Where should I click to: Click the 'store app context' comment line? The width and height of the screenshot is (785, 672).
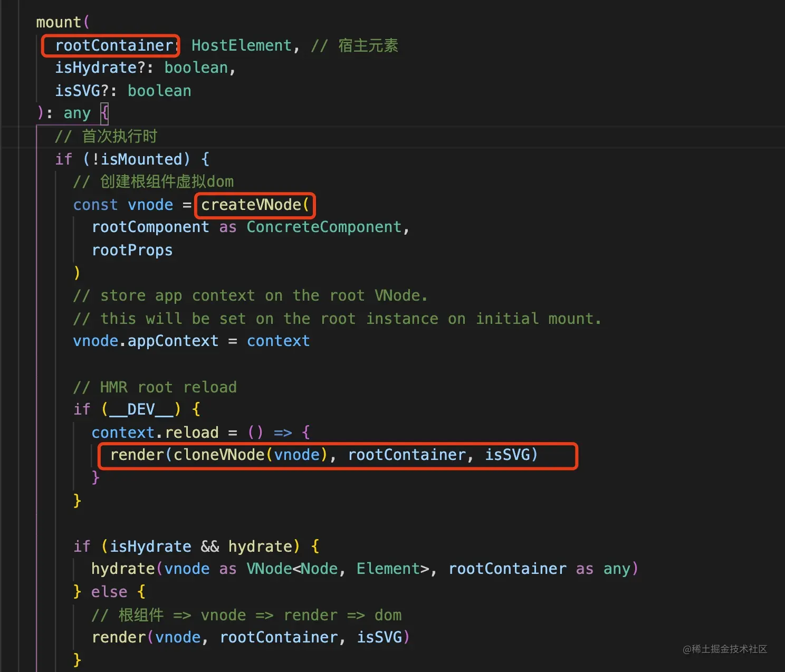pyautogui.click(x=251, y=296)
